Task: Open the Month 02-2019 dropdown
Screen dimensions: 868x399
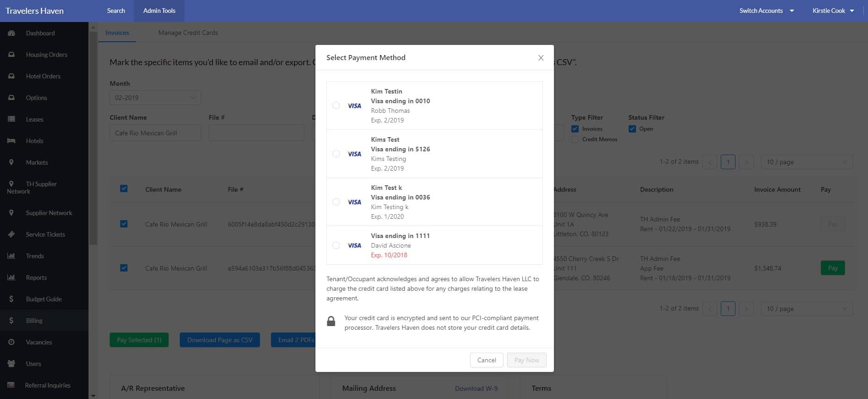Action: point(155,98)
